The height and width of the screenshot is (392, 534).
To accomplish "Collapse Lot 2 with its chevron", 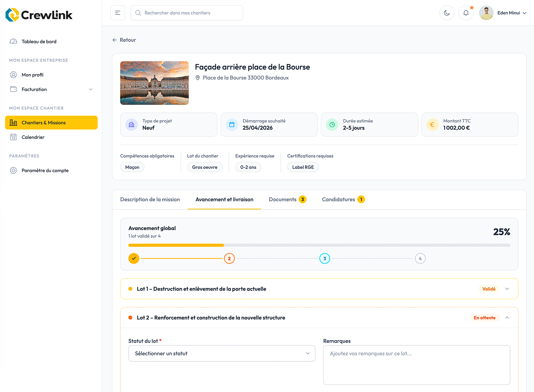I will coord(507,318).
